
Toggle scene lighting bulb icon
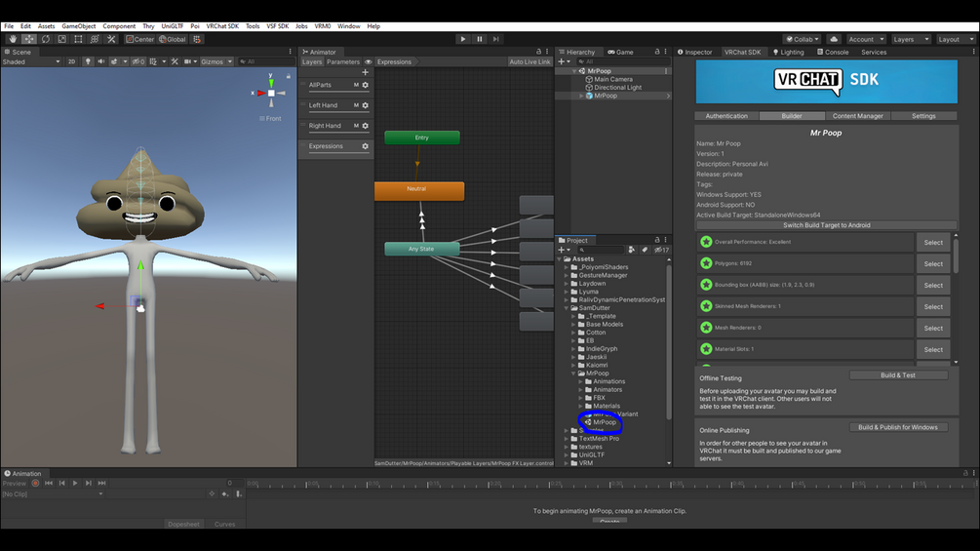coord(88,61)
